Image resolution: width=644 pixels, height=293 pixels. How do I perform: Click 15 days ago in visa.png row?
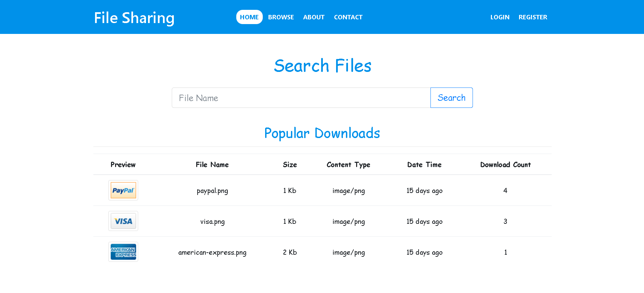[424, 221]
